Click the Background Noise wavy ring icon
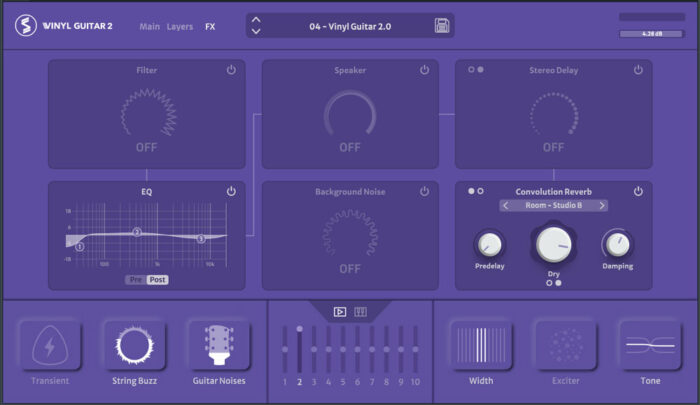700x405 pixels. 350,233
